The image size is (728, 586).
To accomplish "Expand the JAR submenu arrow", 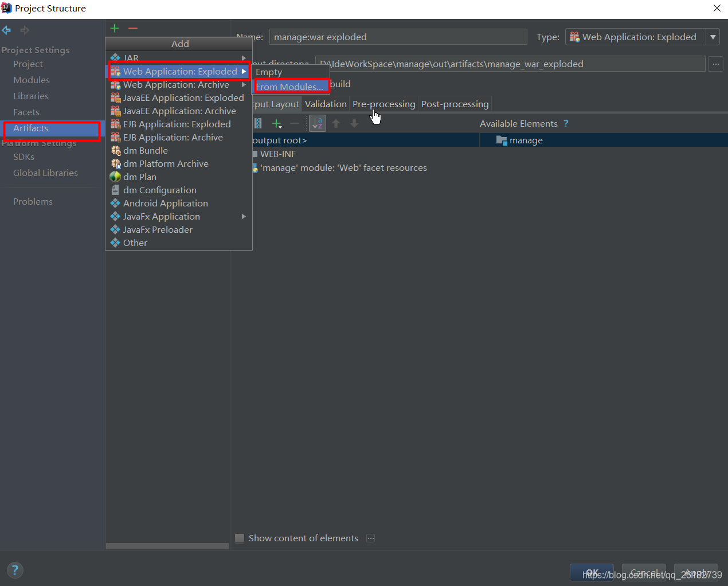I will coord(244,58).
